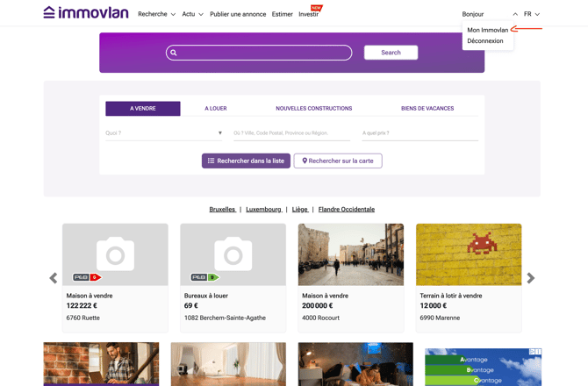Viewport: 588px width, 386px height.
Task: Click the immovlan logo
Action: (x=86, y=13)
